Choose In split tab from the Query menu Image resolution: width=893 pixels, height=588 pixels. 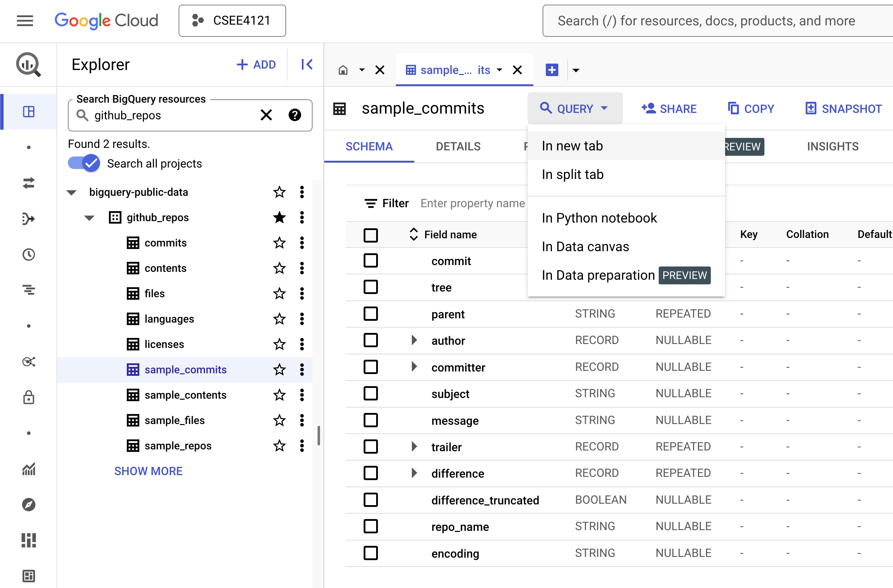pyautogui.click(x=572, y=174)
